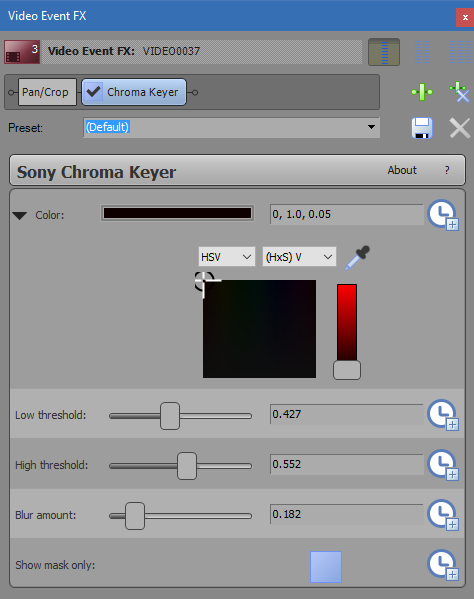This screenshot has width=474, height=599.
Task: Open the HSV color model dropdown
Action: click(226, 257)
